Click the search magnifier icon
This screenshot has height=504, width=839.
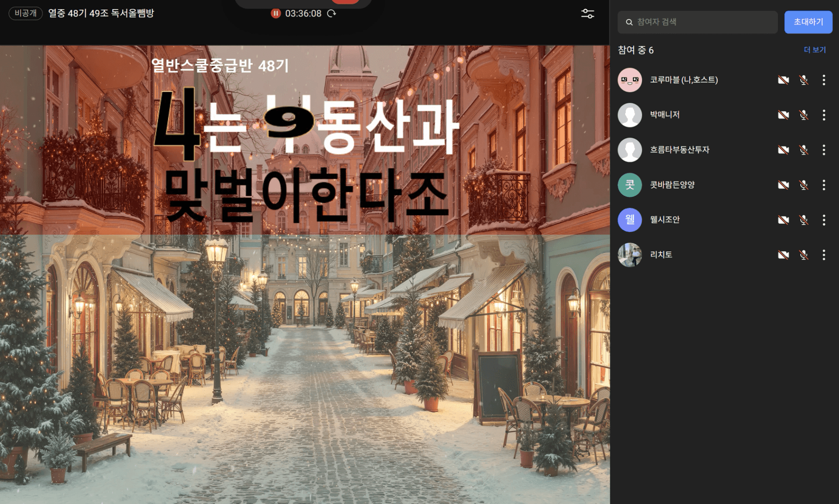[x=629, y=22]
